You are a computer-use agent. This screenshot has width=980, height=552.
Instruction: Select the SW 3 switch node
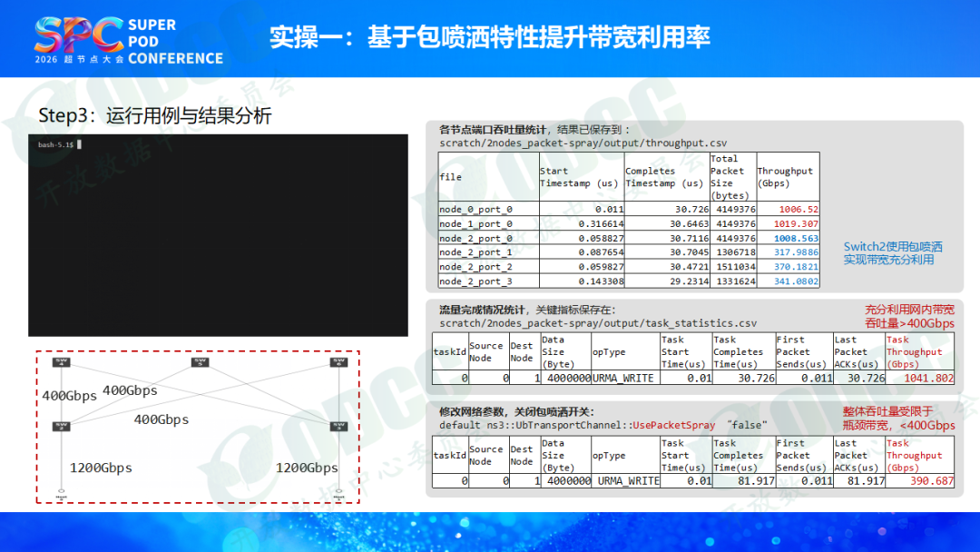339,426
